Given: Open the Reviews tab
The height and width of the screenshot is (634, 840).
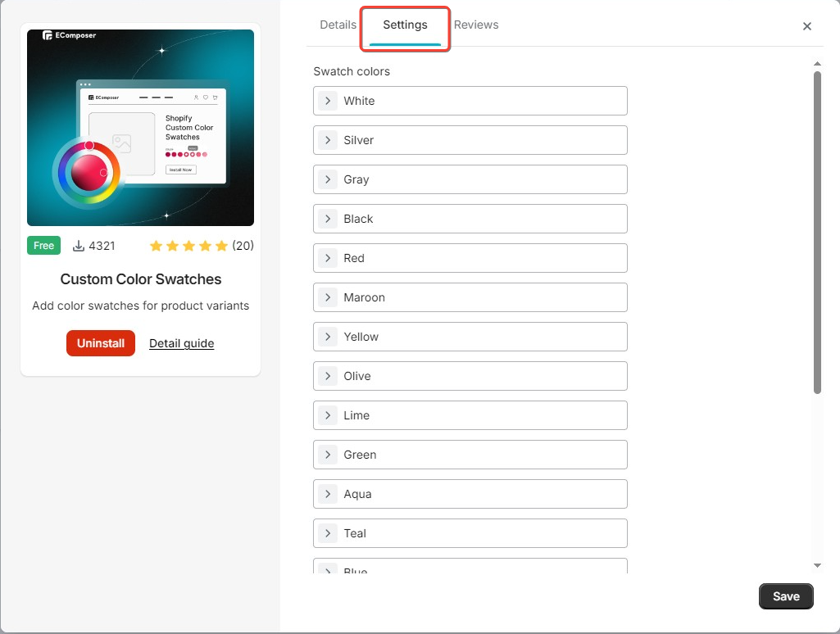Looking at the screenshot, I should point(476,25).
